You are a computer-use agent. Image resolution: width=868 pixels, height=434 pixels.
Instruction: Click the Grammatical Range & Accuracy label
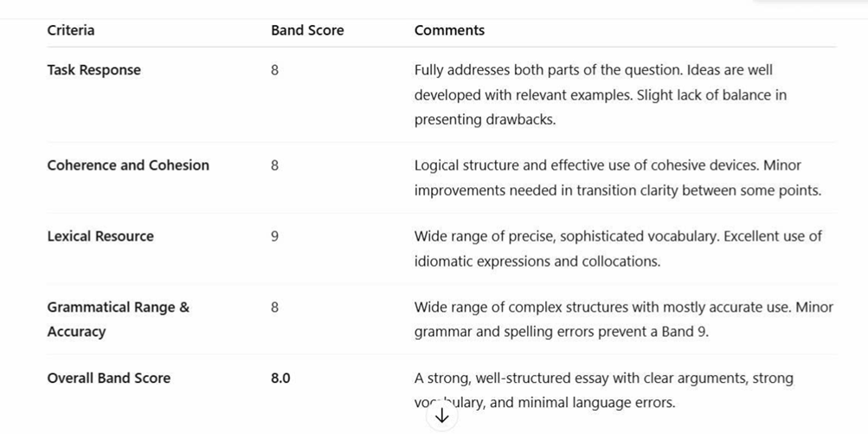(118, 320)
